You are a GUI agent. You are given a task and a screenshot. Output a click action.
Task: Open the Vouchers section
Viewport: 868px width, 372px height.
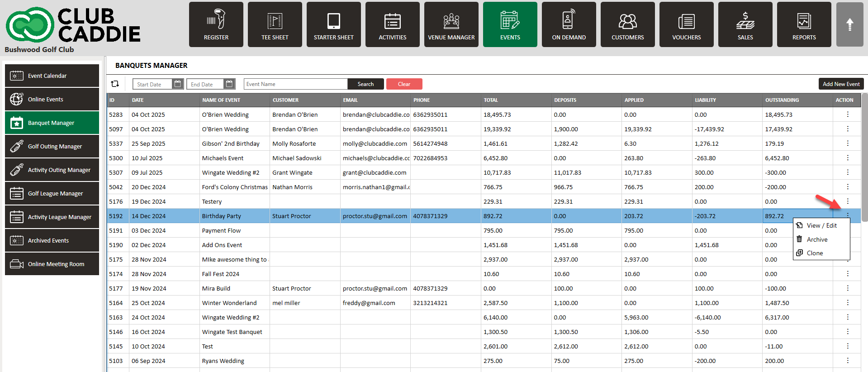(x=686, y=24)
